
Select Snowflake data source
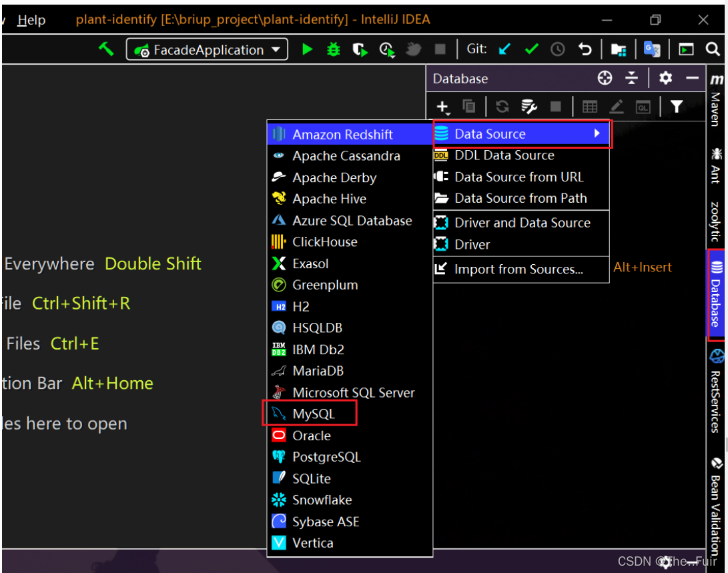click(x=350, y=500)
